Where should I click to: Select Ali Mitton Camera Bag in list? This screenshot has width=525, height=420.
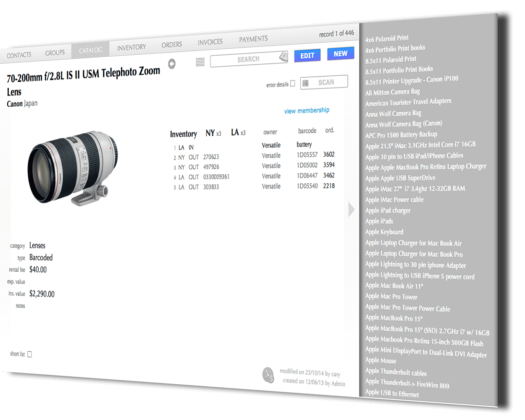coord(392,92)
